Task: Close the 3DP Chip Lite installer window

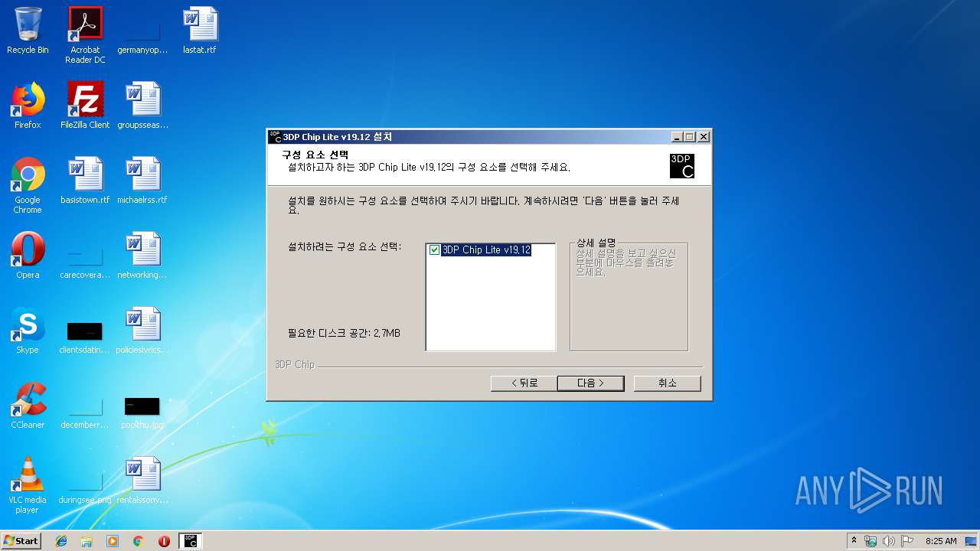Action: 704,137
